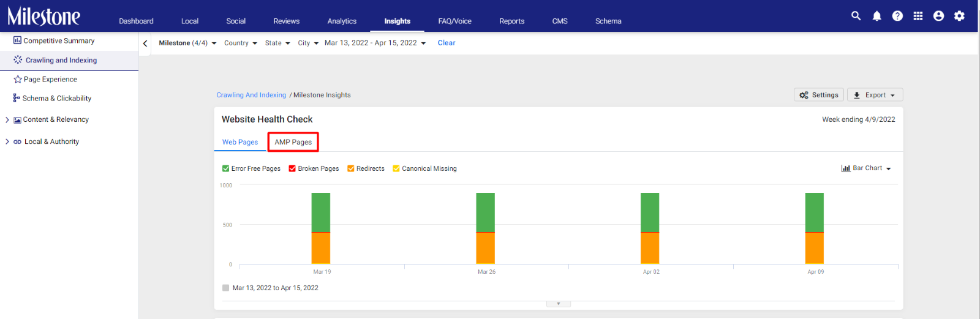Screen dimensions: 980x319
Task: Open the Country filter dropdown
Action: click(x=240, y=43)
